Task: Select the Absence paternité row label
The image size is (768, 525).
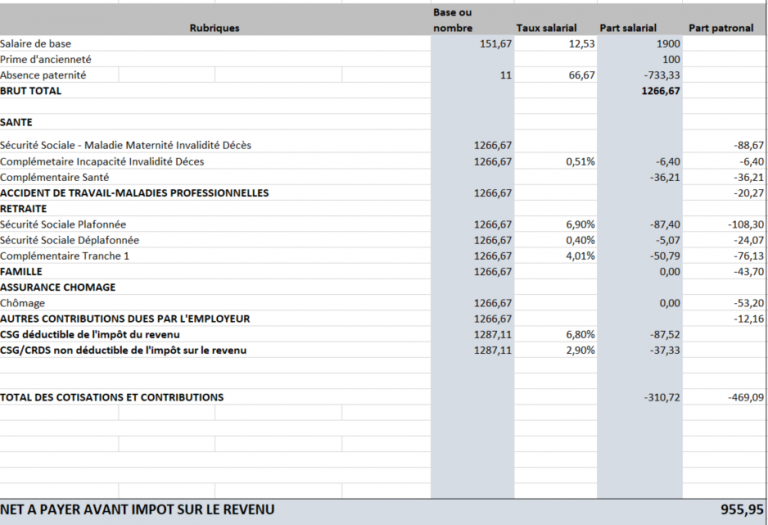Action: click(x=43, y=75)
